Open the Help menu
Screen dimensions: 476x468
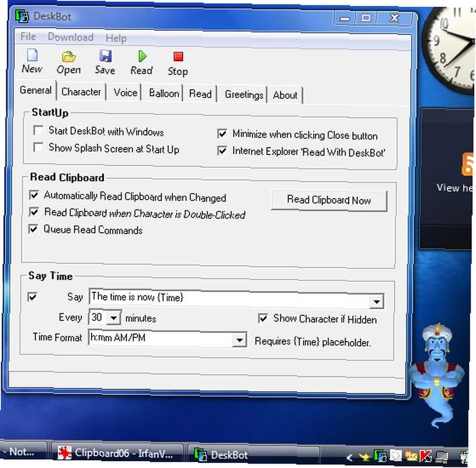click(x=116, y=38)
